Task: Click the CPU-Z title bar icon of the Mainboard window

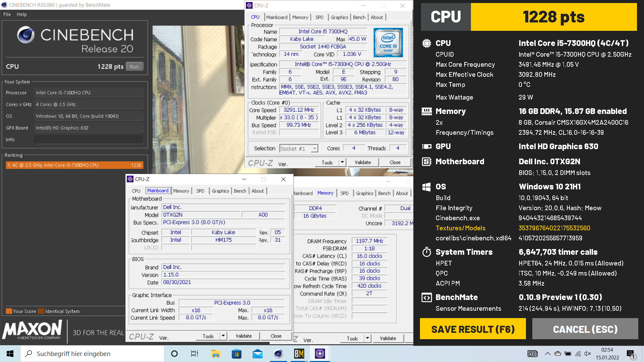Action: [x=130, y=179]
